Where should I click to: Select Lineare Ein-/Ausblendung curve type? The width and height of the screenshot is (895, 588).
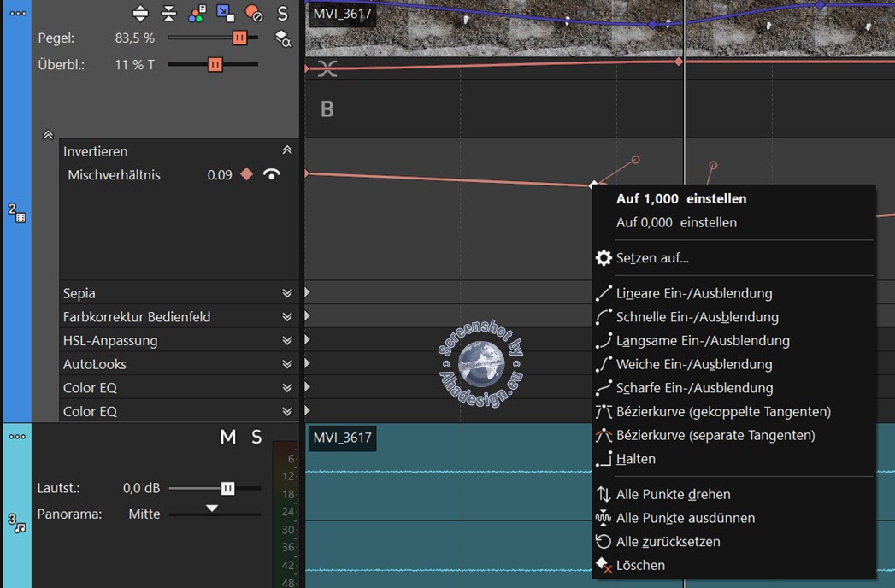click(x=733, y=293)
